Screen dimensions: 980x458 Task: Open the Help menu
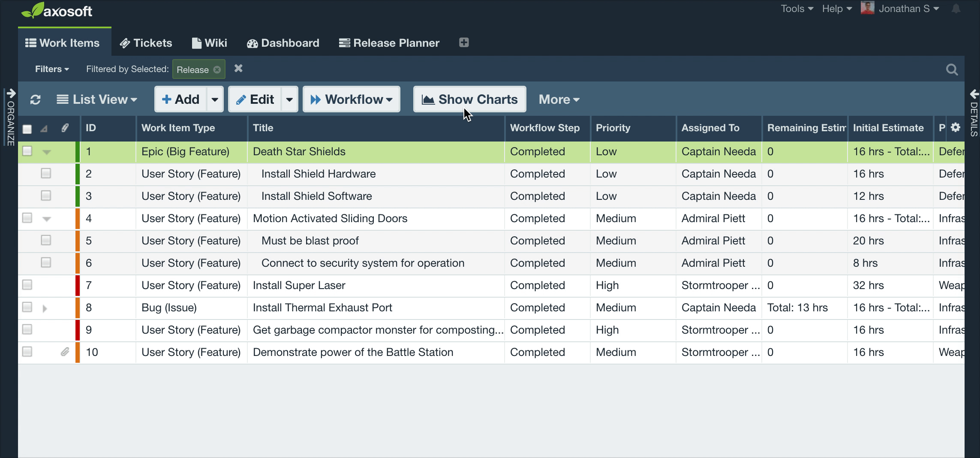pyautogui.click(x=837, y=9)
